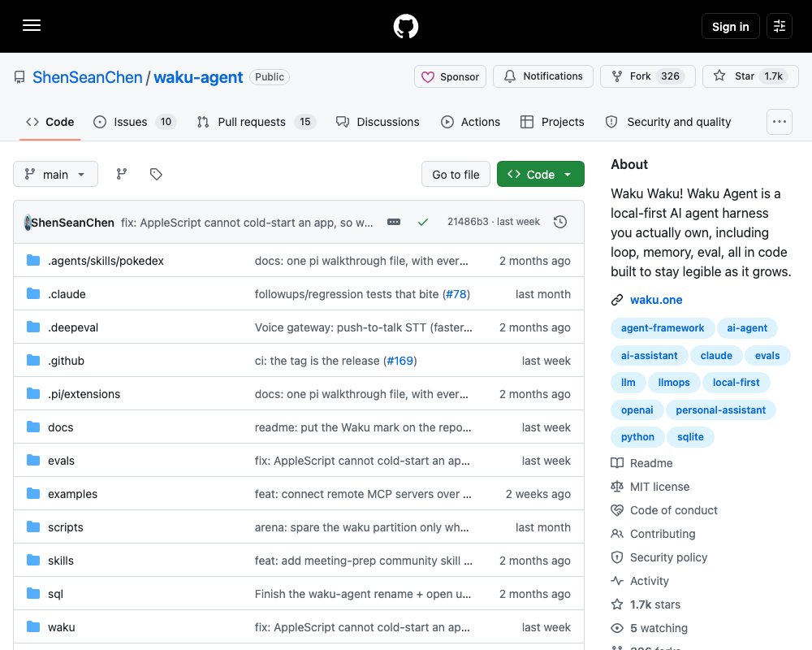The width and height of the screenshot is (812, 650).
Task: Select the local-first topic tag
Action: pyautogui.click(x=736, y=383)
